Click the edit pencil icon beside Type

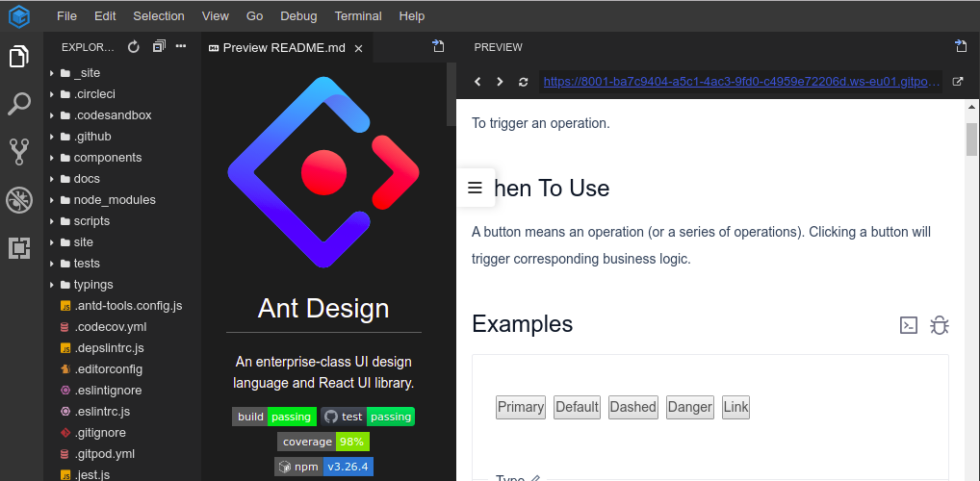535,478
